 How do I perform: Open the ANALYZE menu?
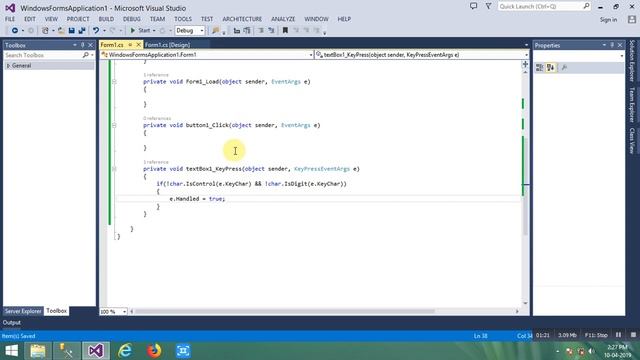coord(283,19)
